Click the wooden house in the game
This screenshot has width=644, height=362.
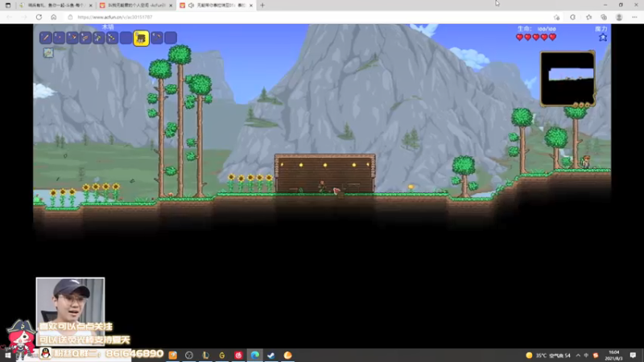pos(324,173)
